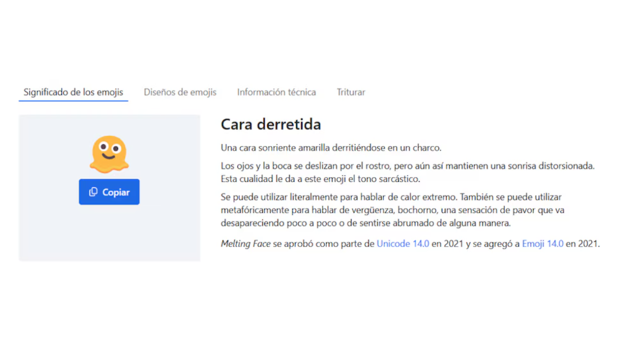629x364 pixels.
Task: Open the Emoji 14.0 link
Action: click(x=543, y=244)
